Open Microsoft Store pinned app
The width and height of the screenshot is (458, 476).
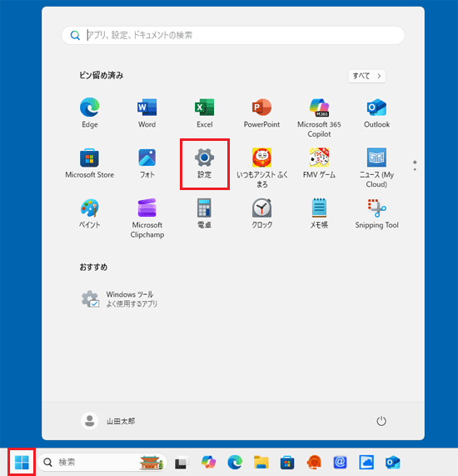click(89, 163)
